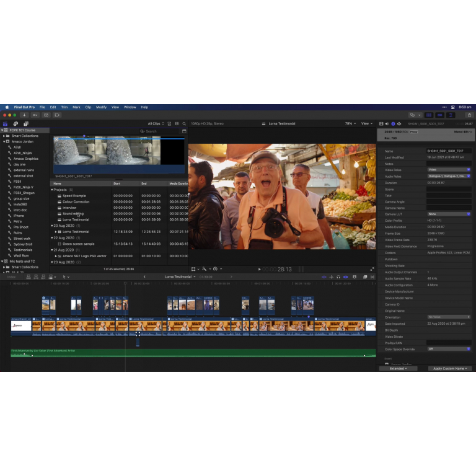476x476 pixels.
Task: Toggle the Timeline panel visibility button
Action: tap(439, 115)
